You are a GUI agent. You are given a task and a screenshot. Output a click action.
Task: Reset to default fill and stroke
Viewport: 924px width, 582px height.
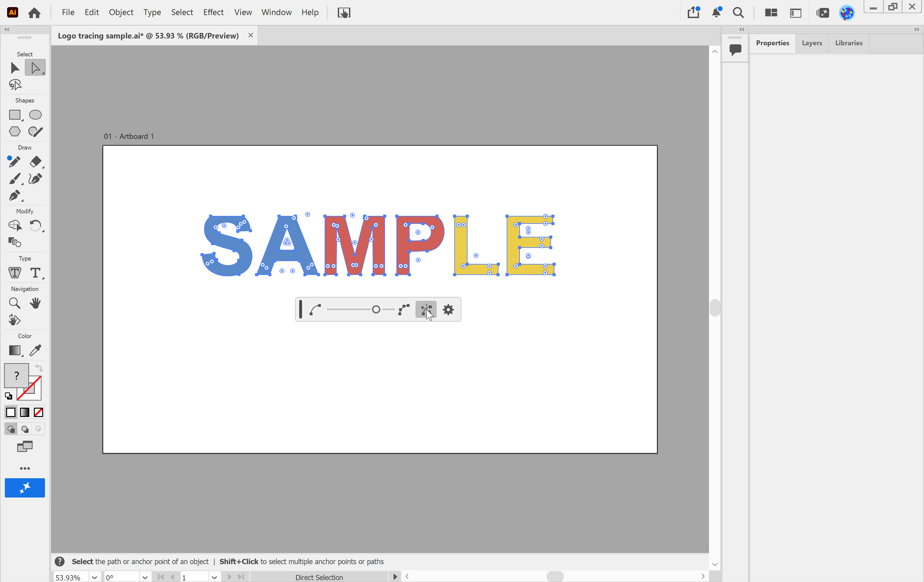[x=8, y=396]
